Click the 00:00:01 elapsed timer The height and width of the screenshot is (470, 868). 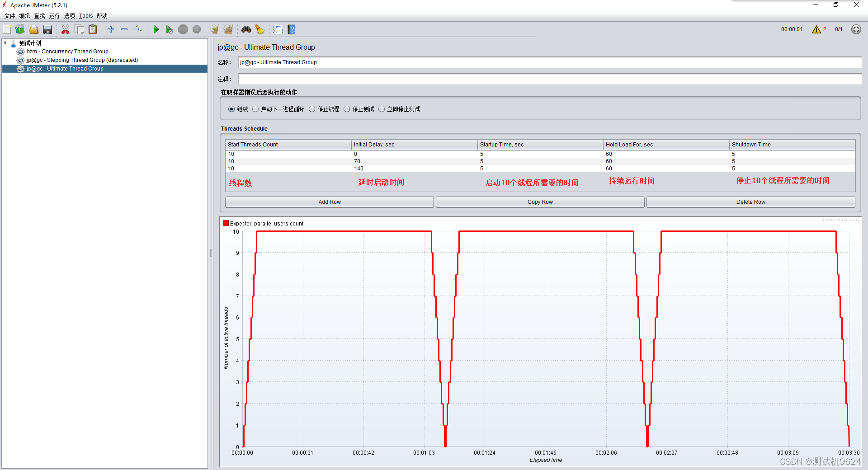(792, 29)
